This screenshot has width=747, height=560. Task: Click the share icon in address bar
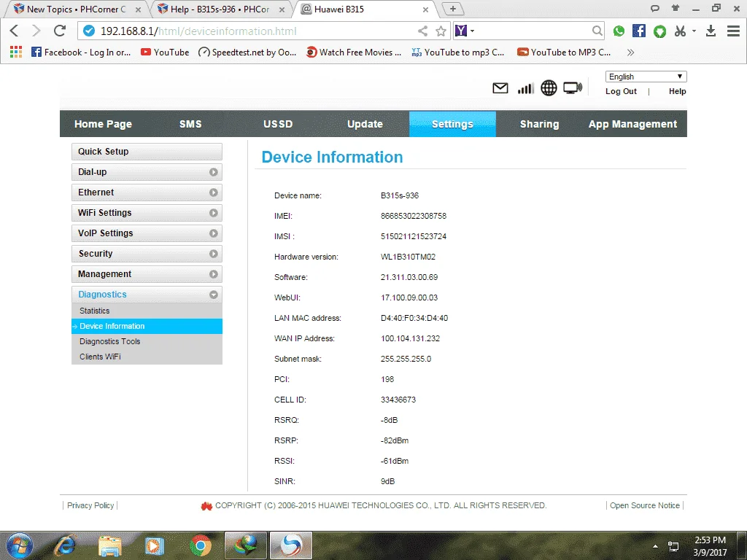[422, 31]
